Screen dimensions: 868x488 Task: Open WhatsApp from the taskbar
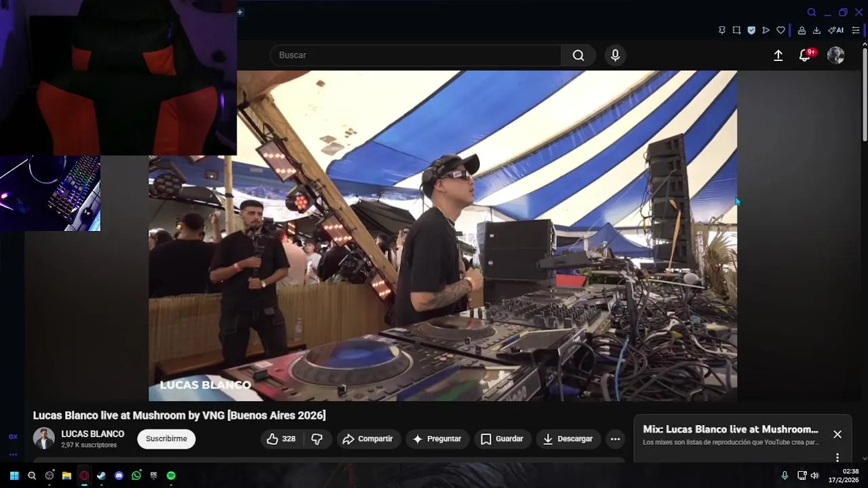pyautogui.click(x=136, y=476)
